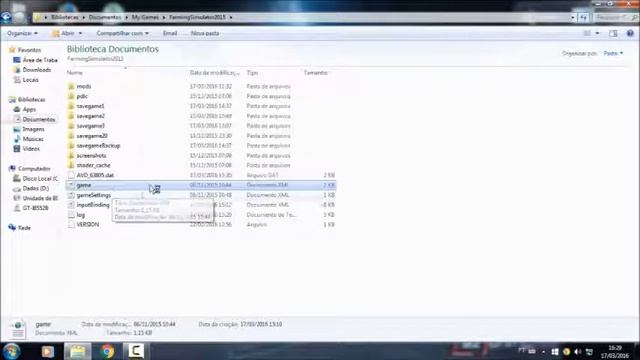Navigate to Bibliotecas breadcrumb
The width and height of the screenshot is (640, 360).
64,17
